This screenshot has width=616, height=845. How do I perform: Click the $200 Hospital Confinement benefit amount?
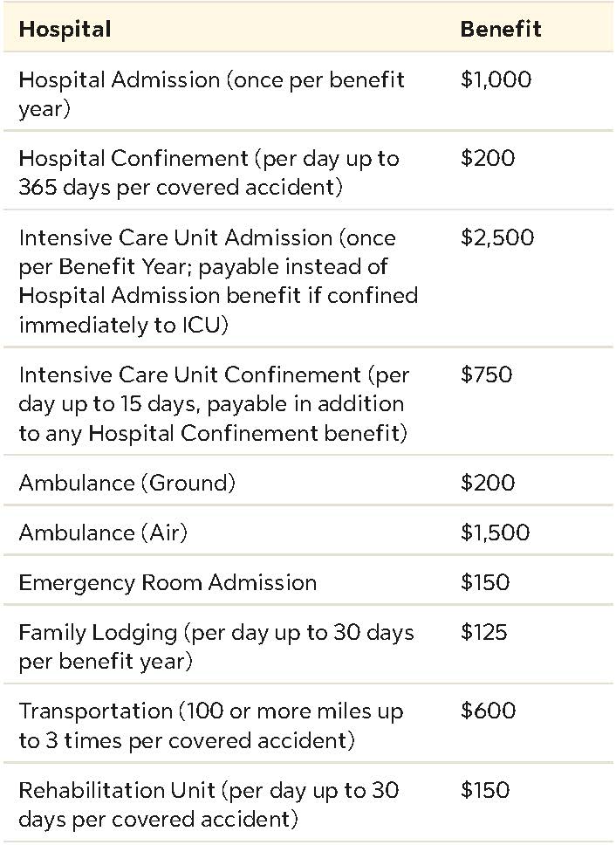(488, 159)
